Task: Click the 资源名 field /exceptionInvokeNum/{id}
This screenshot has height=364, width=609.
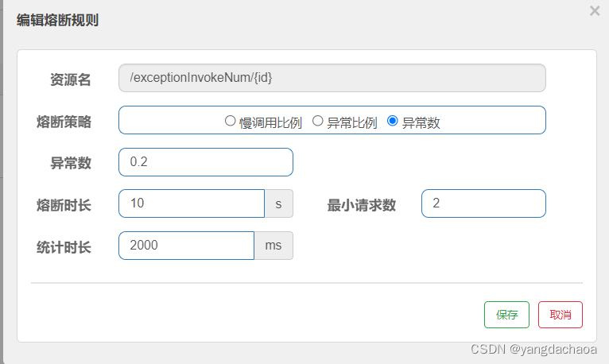Action: 332,78
